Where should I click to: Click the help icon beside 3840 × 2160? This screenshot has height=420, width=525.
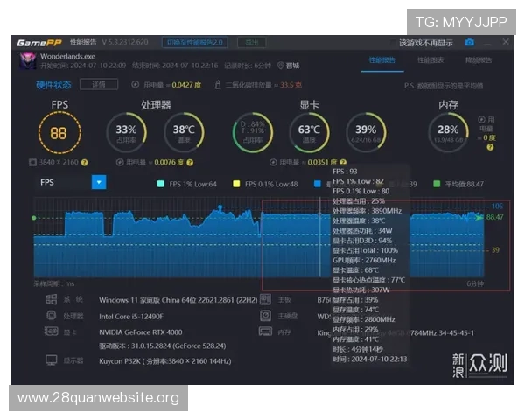85,163
